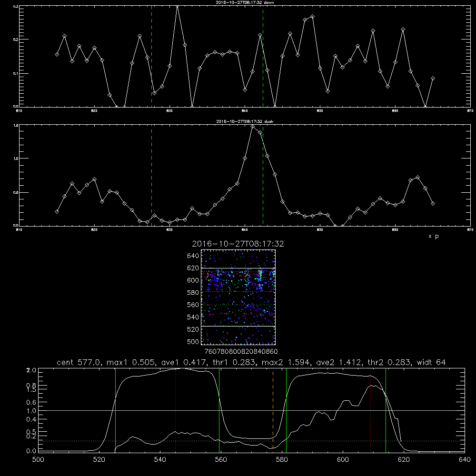Click the '580' label on bottom plot x-axis
Screen dimensions: 476x476
coord(282,460)
